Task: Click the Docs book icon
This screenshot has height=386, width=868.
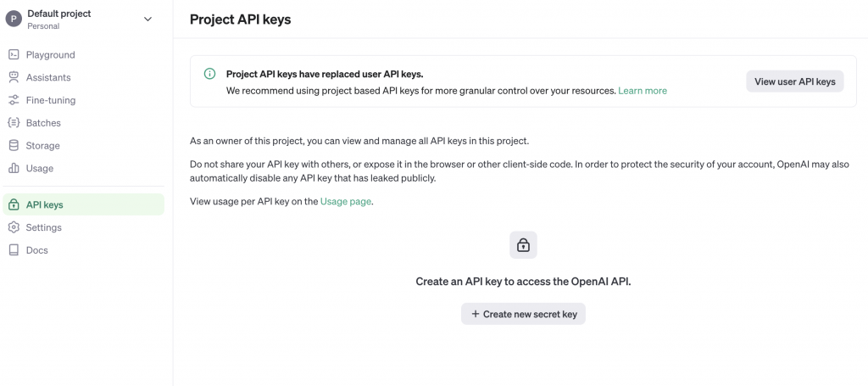Action: point(14,250)
